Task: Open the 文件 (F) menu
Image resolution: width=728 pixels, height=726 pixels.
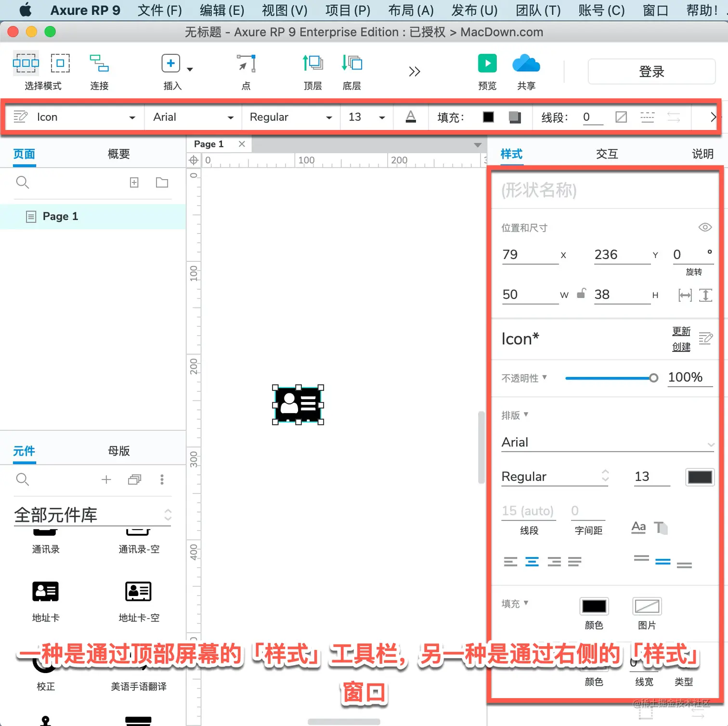Action: (x=159, y=10)
